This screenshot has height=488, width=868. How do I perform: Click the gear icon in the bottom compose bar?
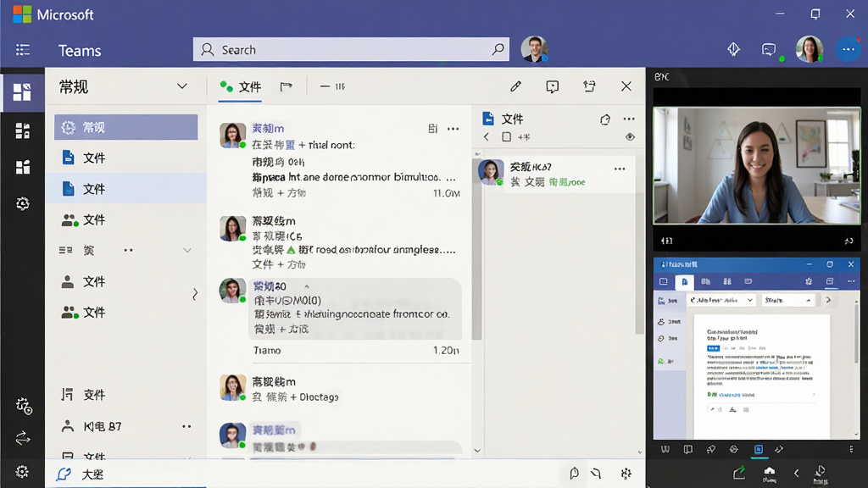(x=626, y=474)
